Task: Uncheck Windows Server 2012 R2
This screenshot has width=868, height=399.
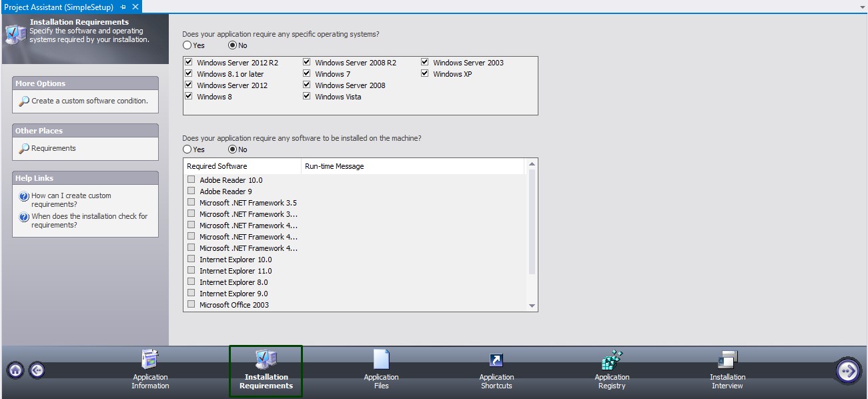Action: (x=189, y=62)
